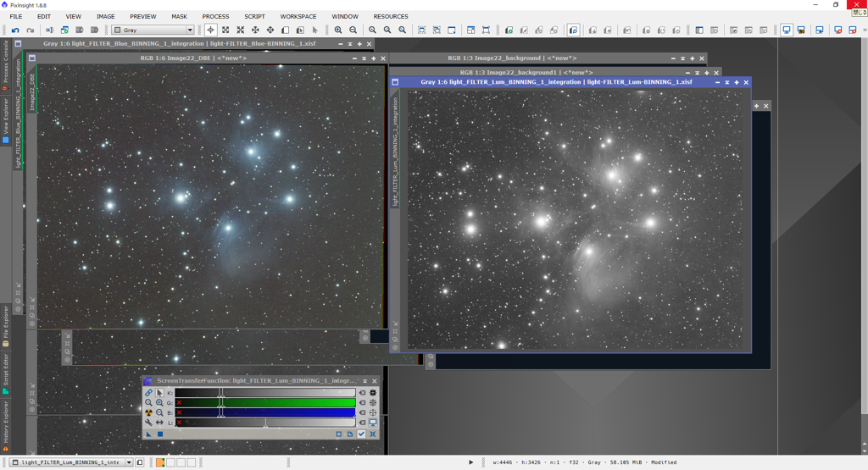Click the STF wrench options icon
Image resolution: width=868 pixels, height=470 pixels.
[148, 423]
